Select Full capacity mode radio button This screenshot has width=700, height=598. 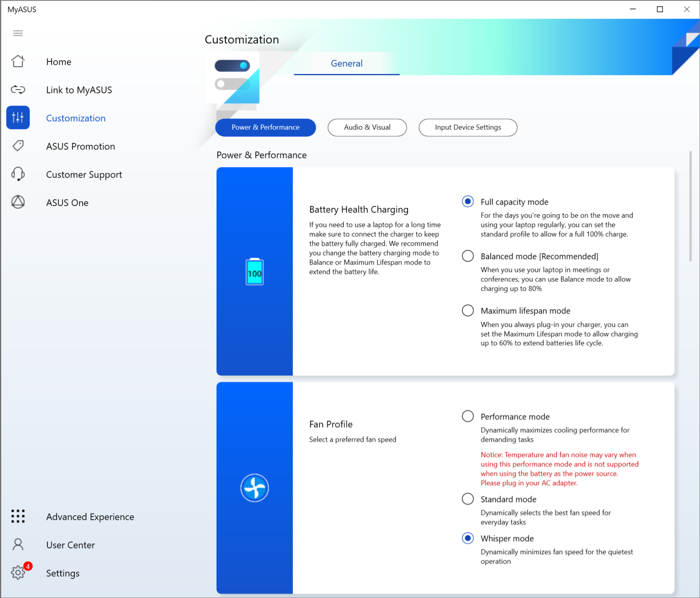(468, 201)
